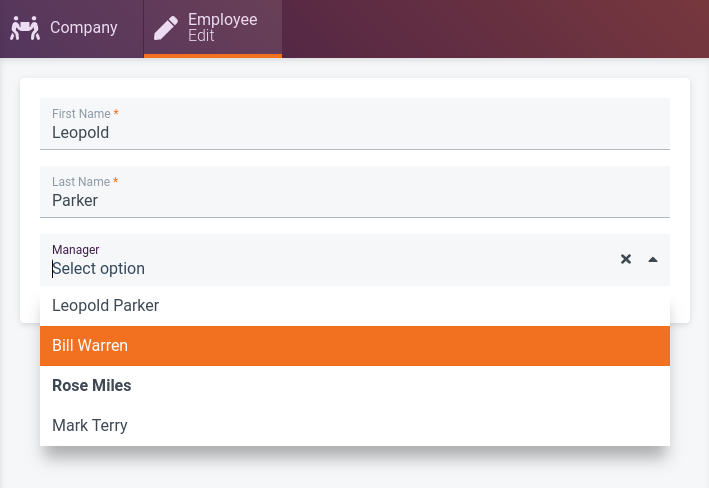The height and width of the screenshot is (488, 709).
Task: Click blank page area below Mark Terry
Action: (x=354, y=468)
